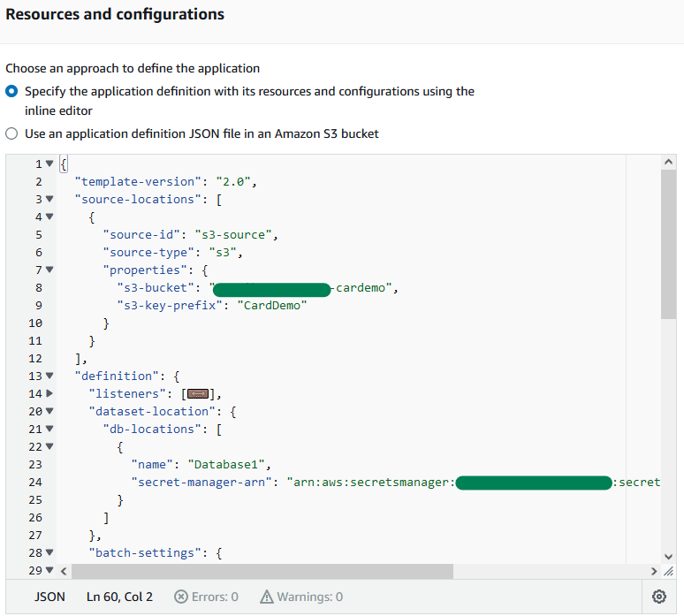This screenshot has width=684, height=616.
Task: Select the inline editor option
Action: click(x=11, y=91)
